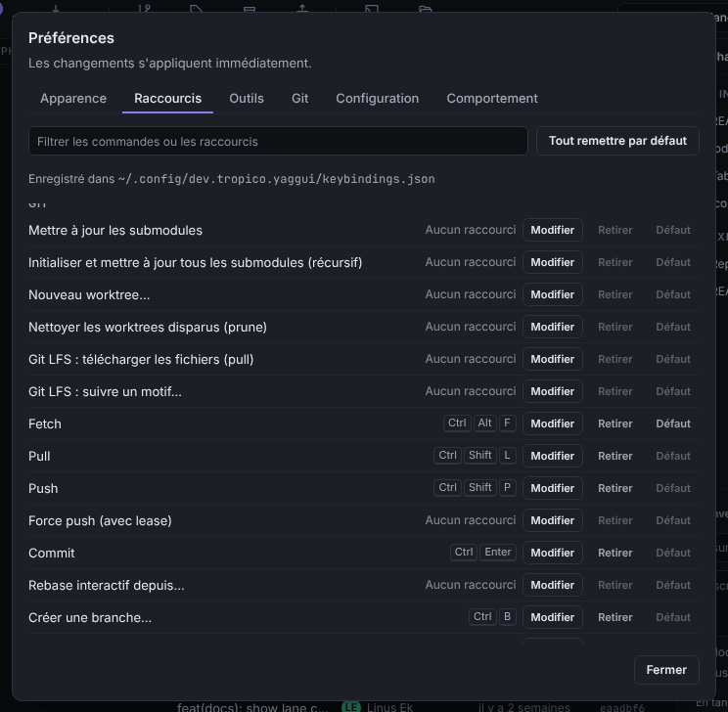The image size is (728, 712).
Task: Select the Push command label
Action: (x=43, y=489)
